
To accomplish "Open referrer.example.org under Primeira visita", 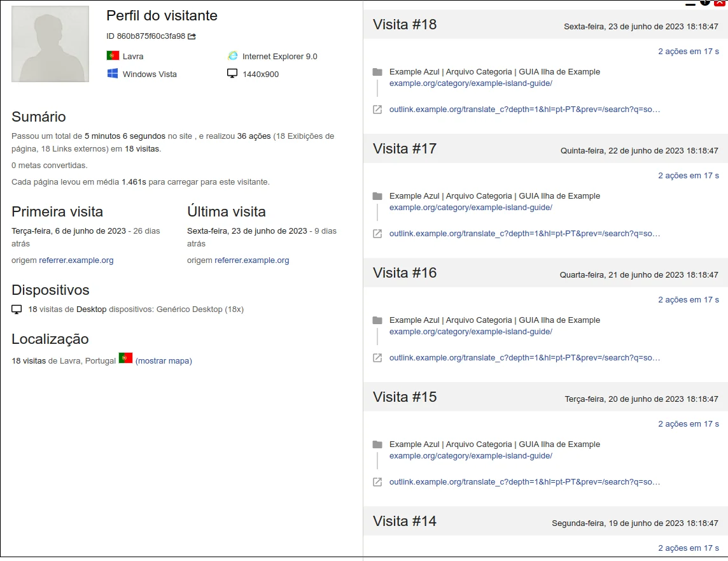I will 76,260.
